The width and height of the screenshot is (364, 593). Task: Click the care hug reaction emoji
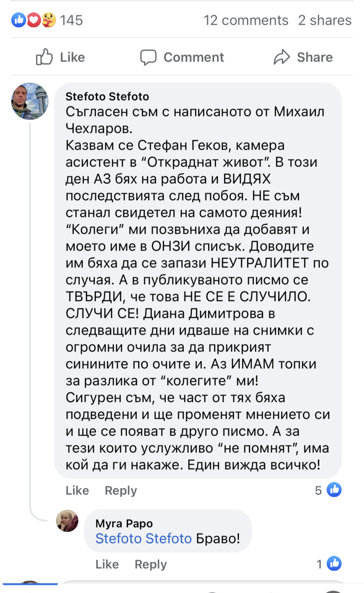(48, 20)
